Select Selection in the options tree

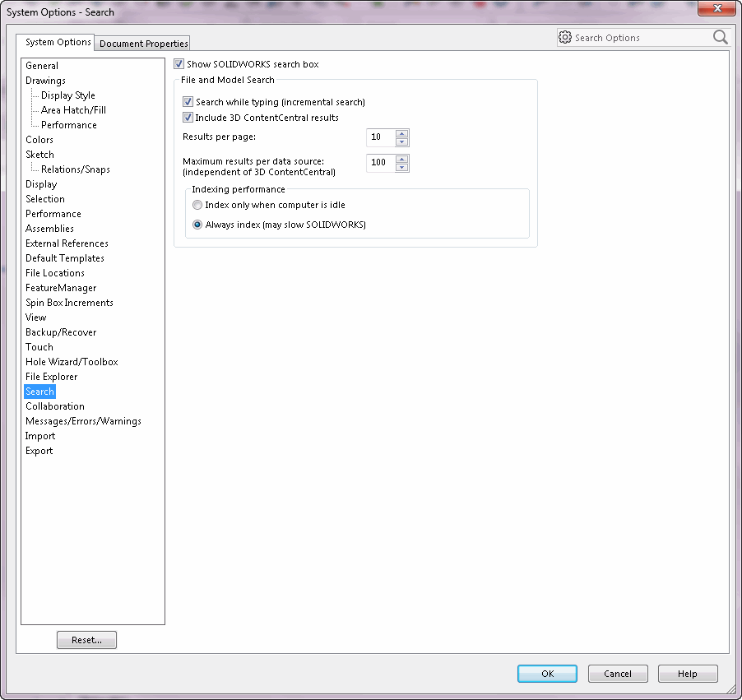45,199
